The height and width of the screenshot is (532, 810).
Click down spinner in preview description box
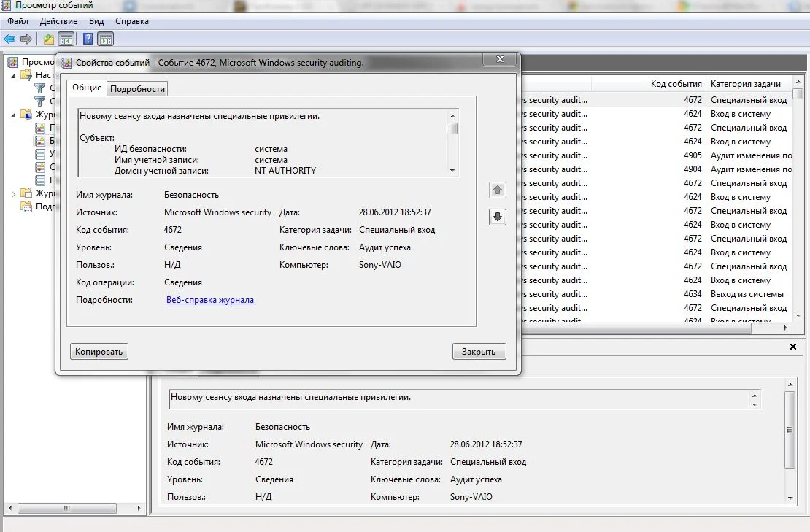(755, 404)
